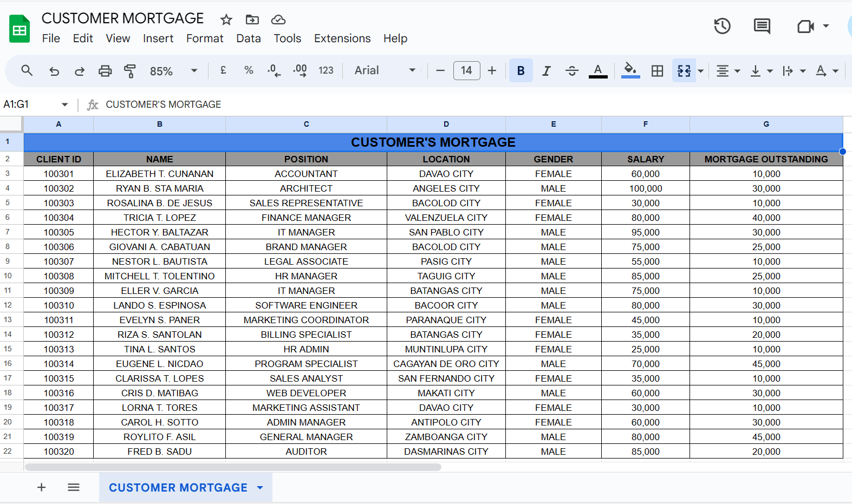This screenshot has width=852, height=504.
Task: Toggle merge cells button
Action: click(684, 70)
